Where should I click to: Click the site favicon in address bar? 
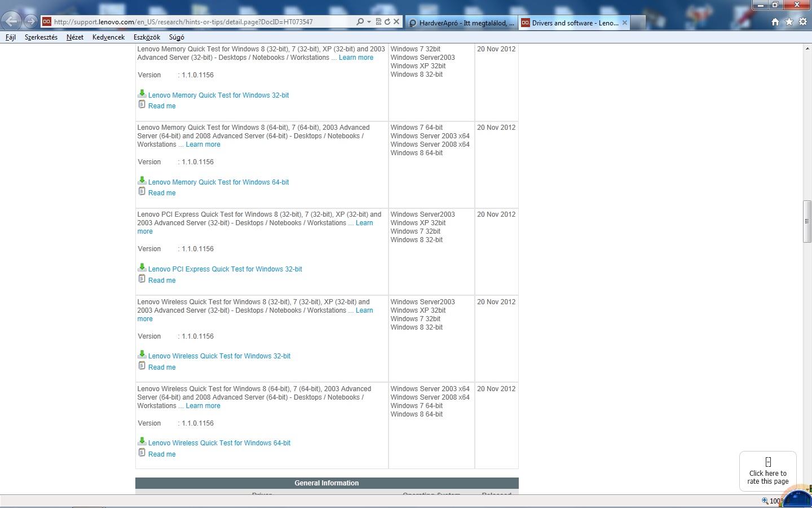point(47,21)
